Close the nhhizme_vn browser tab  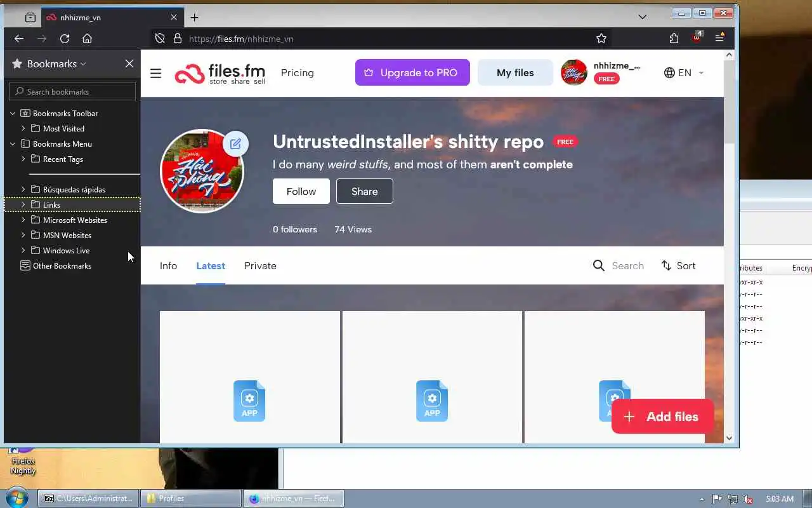(x=174, y=18)
